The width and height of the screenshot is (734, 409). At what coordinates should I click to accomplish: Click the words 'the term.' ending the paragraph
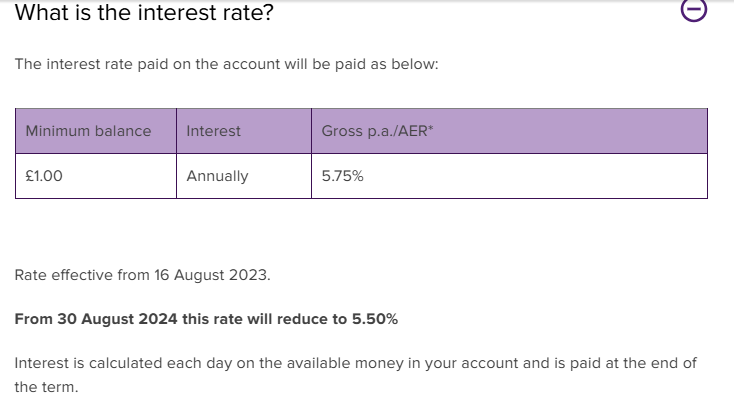click(x=46, y=387)
